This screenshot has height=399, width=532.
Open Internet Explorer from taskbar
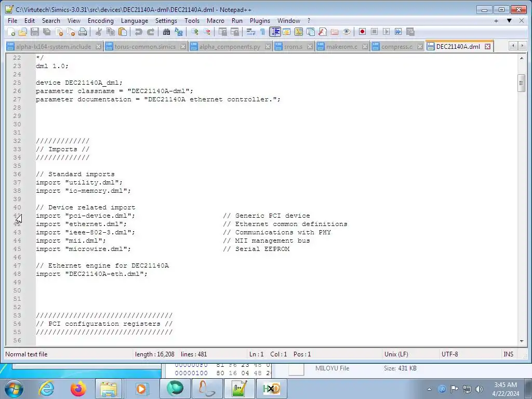point(46,389)
